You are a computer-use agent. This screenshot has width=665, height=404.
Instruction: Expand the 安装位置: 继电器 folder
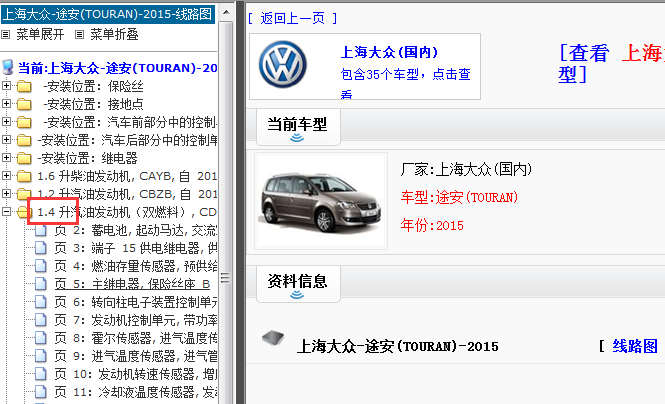point(6,158)
